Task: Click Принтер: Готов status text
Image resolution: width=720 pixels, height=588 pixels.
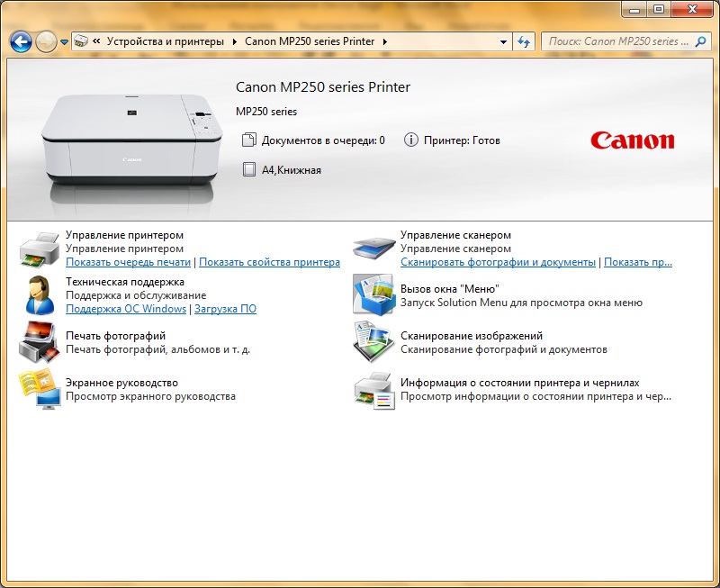Action: tap(462, 140)
